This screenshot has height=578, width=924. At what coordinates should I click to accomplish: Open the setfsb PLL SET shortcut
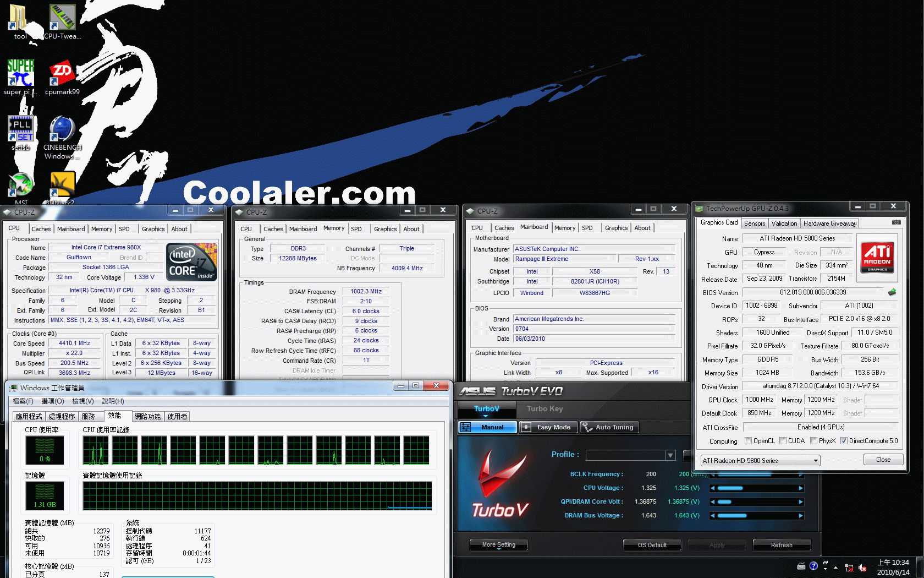click(x=20, y=132)
